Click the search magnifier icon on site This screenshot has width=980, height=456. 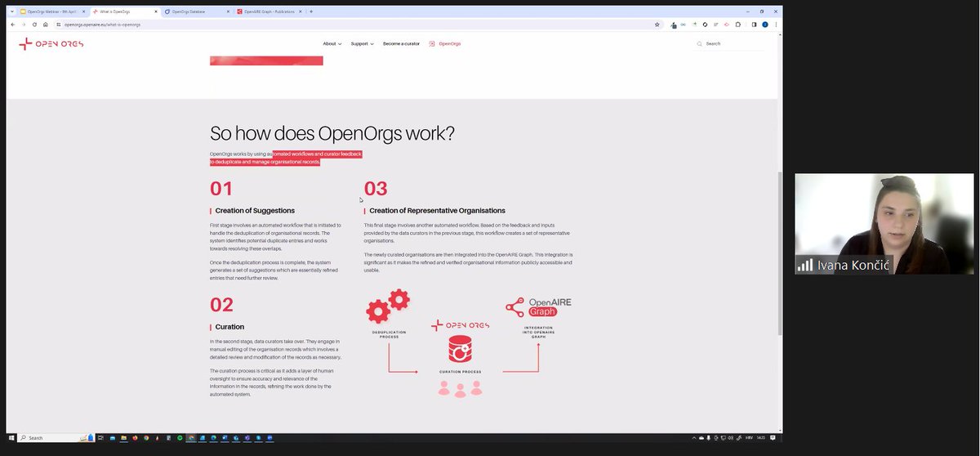pos(699,43)
